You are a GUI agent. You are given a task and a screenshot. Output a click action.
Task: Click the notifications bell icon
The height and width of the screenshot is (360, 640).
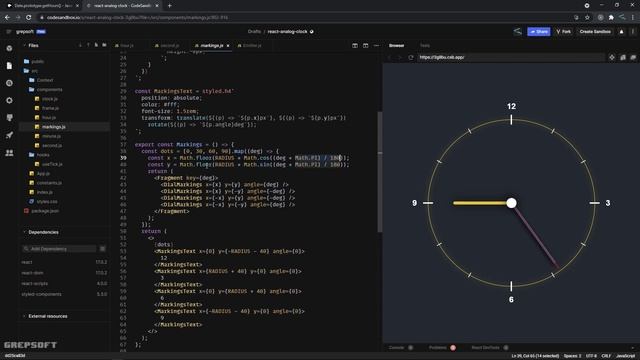(622, 31)
